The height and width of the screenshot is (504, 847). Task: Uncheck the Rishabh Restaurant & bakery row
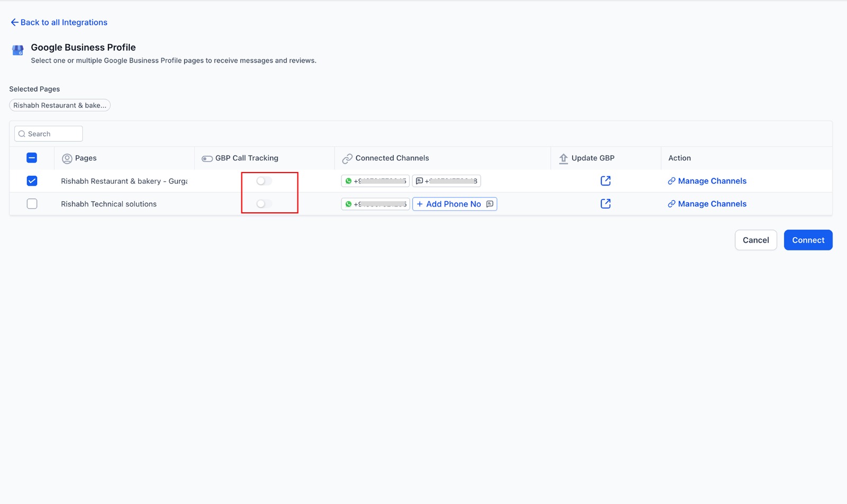32,181
